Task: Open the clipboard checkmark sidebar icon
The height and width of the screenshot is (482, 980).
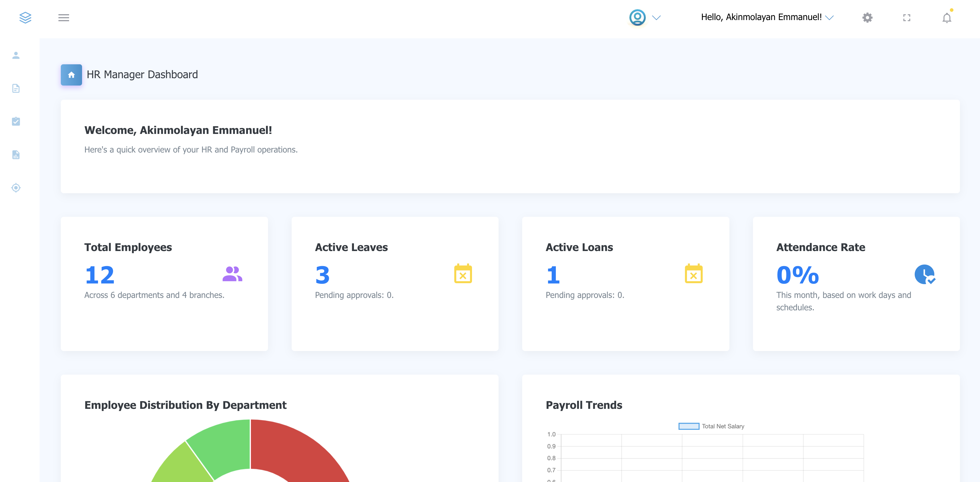Action: (x=16, y=121)
